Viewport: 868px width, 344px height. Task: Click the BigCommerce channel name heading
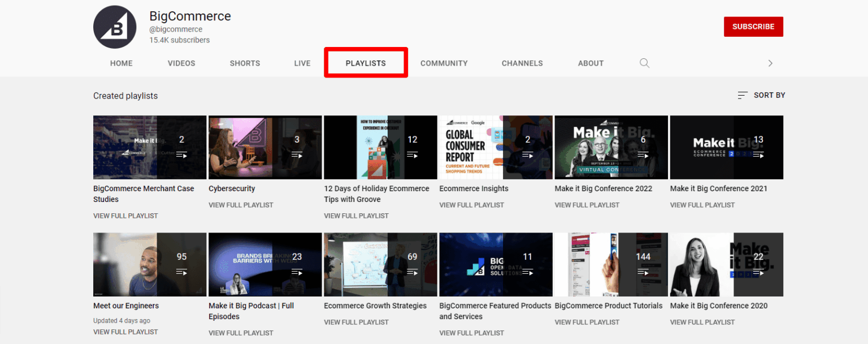point(190,16)
